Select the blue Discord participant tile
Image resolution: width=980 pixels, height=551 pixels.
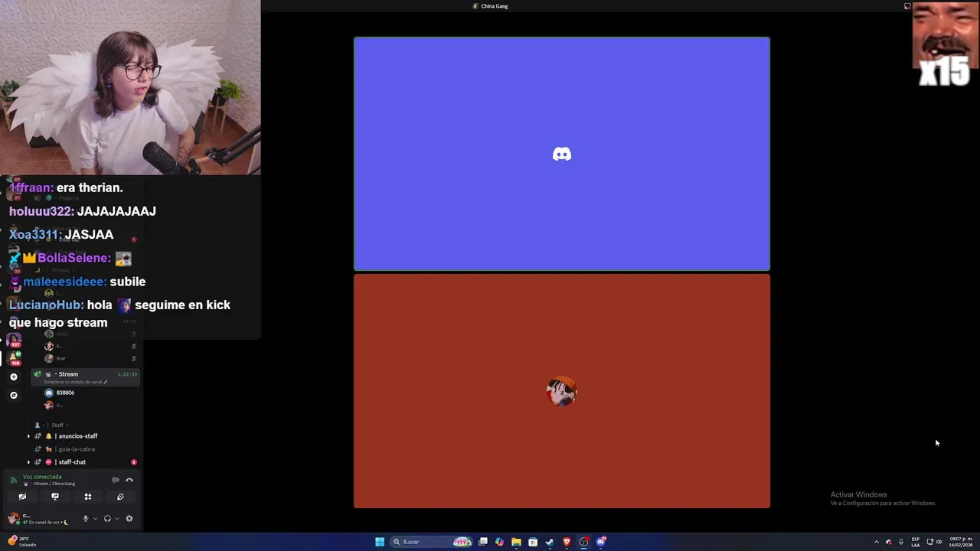[562, 154]
